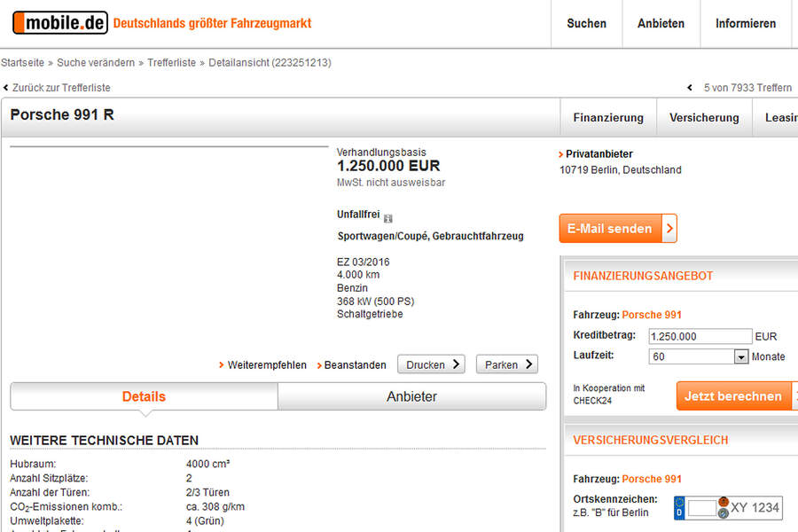Click the previous result arrow beside '5 von 7933 Treffern'
This screenshot has height=532, width=798.
(x=690, y=88)
